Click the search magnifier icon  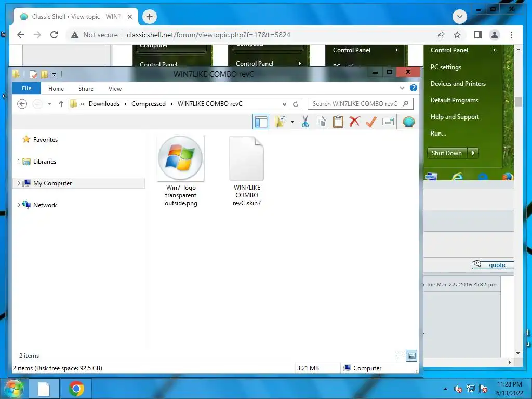pyautogui.click(x=405, y=103)
